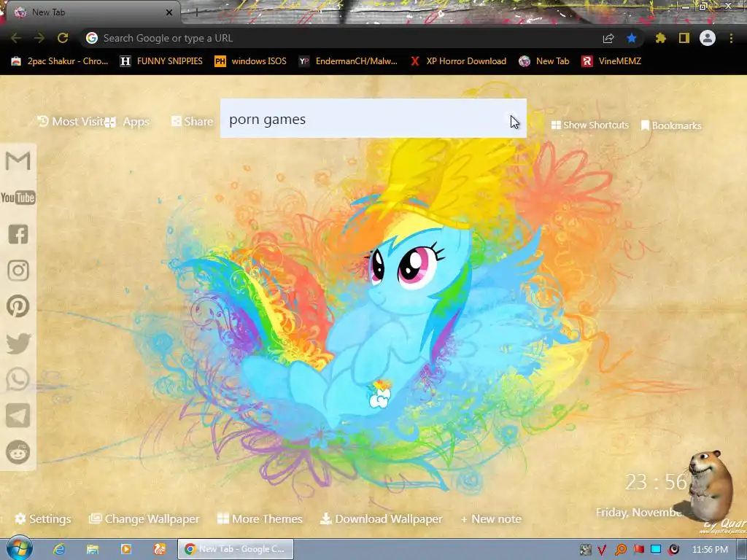The image size is (747, 560).
Task: Go back to previous page
Action: pos(16,38)
